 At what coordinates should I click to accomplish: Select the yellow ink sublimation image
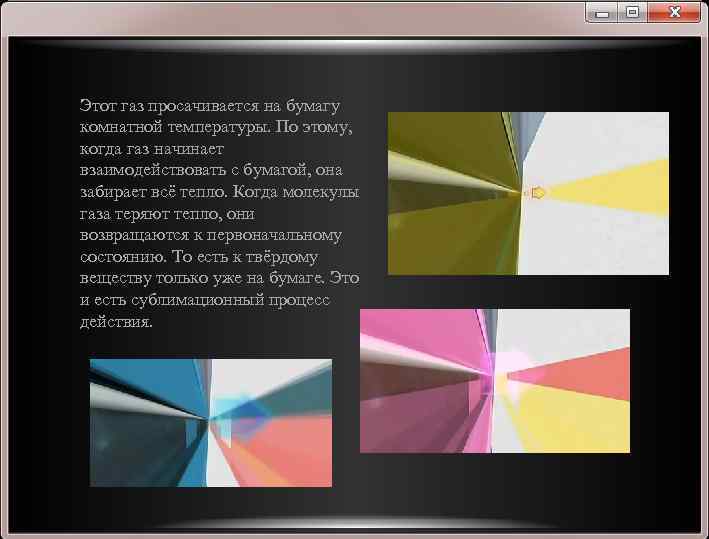click(x=528, y=193)
